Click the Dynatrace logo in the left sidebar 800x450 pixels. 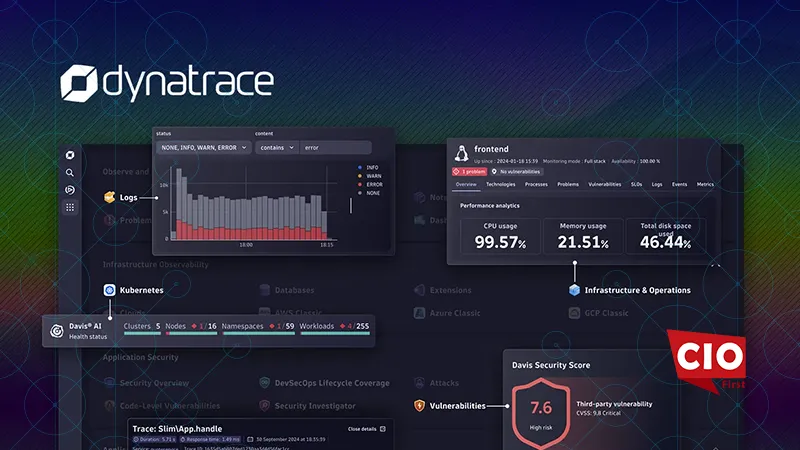(x=70, y=155)
